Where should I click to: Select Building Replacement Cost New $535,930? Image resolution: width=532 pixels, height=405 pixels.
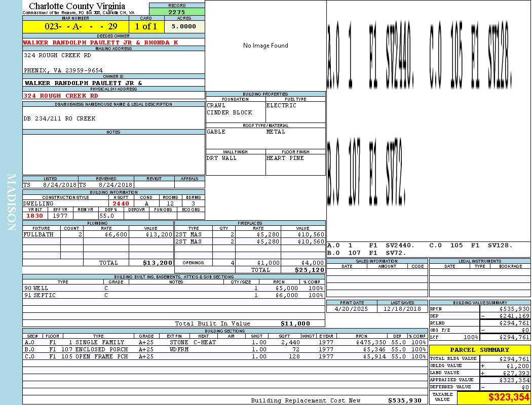coord(405,400)
